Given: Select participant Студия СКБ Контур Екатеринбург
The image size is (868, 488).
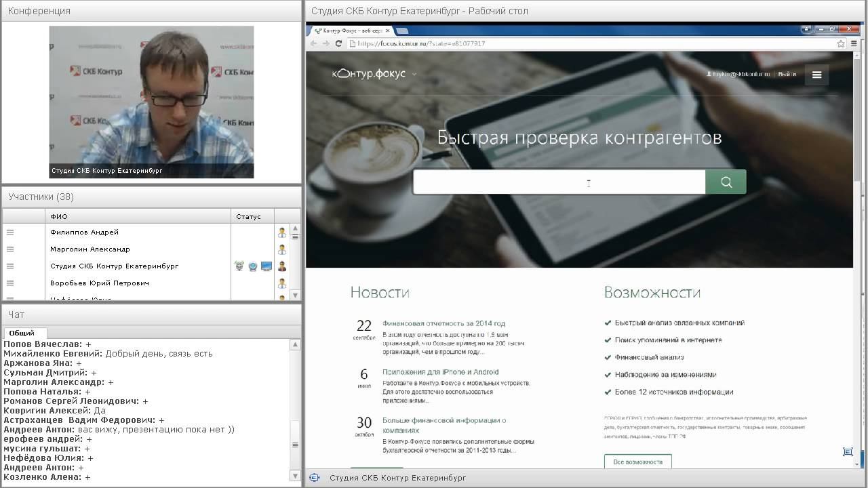Looking at the screenshot, I should pyautogui.click(x=115, y=266).
